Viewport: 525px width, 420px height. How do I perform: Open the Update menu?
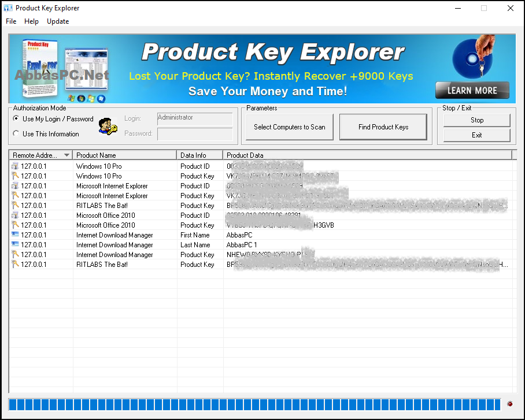(58, 21)
